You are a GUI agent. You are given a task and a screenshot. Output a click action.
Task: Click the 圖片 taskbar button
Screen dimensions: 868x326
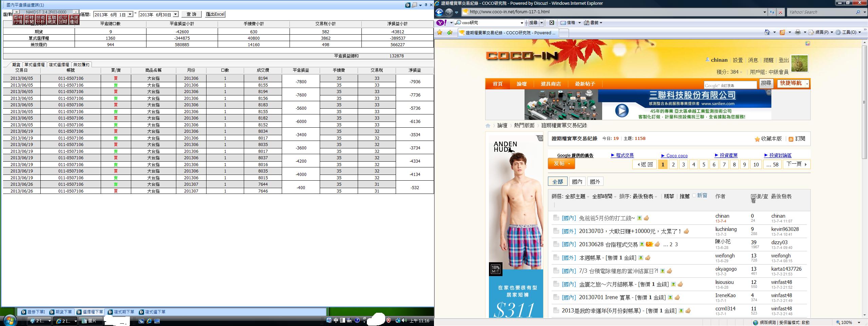click(90, 321)
